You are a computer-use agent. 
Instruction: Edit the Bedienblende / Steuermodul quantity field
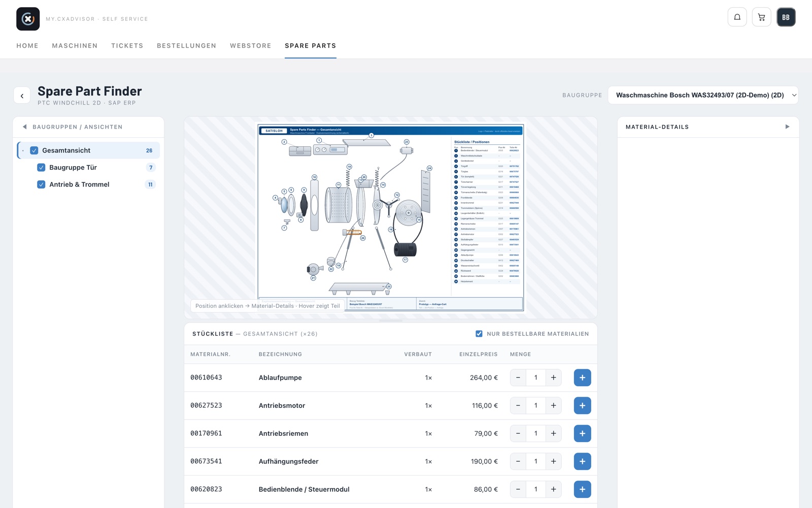click(x=535, y=489)
